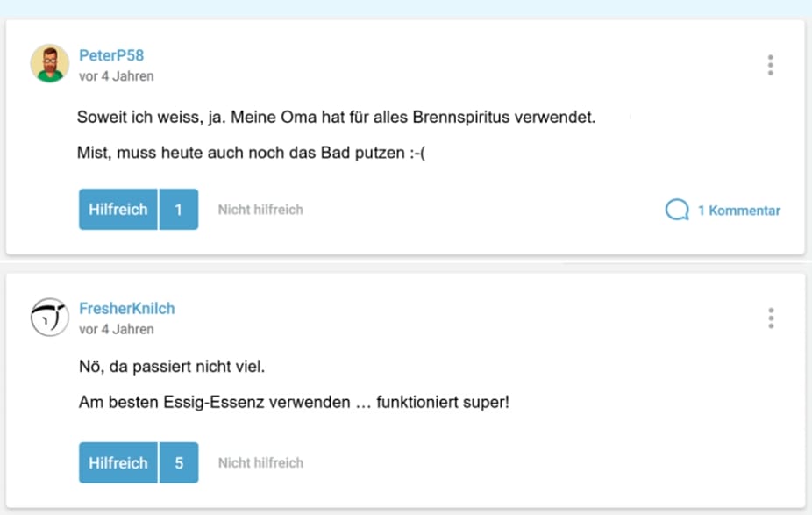Click the text 'Nö, da passiert nicht viel.'

[x=171, y=367]
